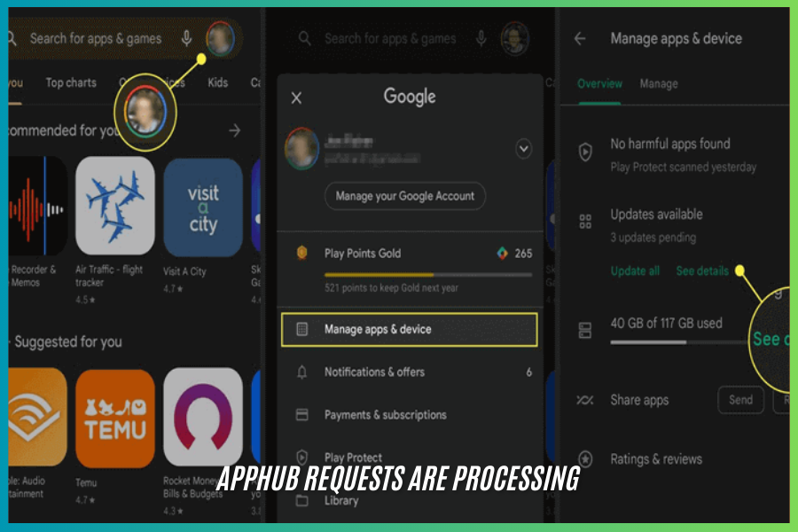Click Update all link

coord(635,271)
